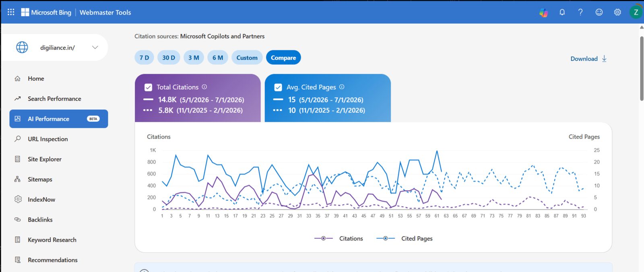Toggle the Avg. Cited Pages checkbox

278,87
